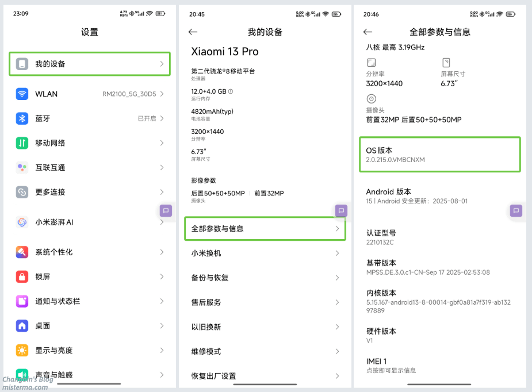Image resolution: width=532 pixels, height=392 pixels.
Task: Open the 售后服务 option
Action: tap(265, 302)
